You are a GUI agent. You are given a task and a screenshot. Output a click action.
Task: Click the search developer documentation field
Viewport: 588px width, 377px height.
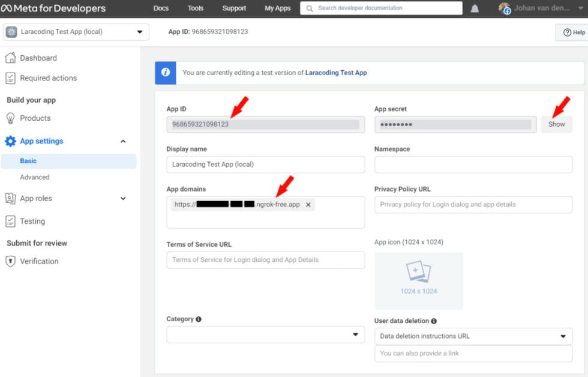coord(381,8)
